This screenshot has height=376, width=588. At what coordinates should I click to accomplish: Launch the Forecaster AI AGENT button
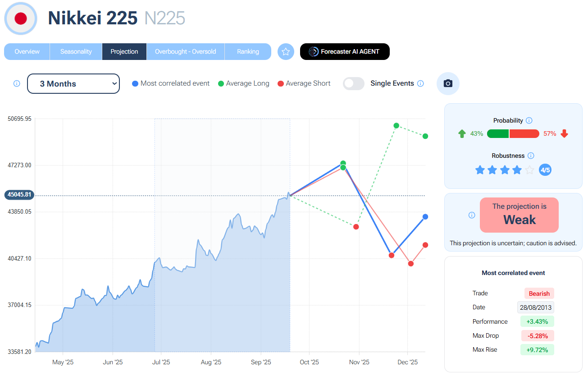click(x=345, y=51)
